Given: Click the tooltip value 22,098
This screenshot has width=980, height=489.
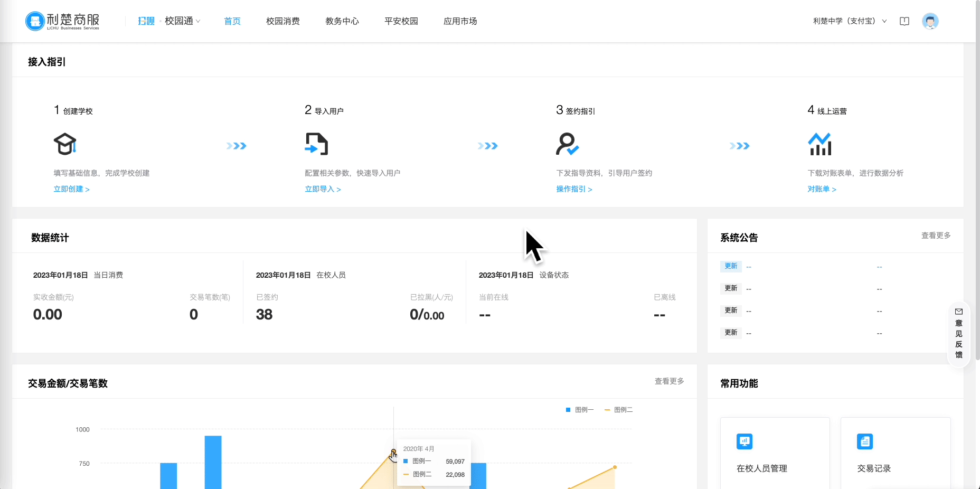Looking at the screenshot, I should [x=455, y=475].
